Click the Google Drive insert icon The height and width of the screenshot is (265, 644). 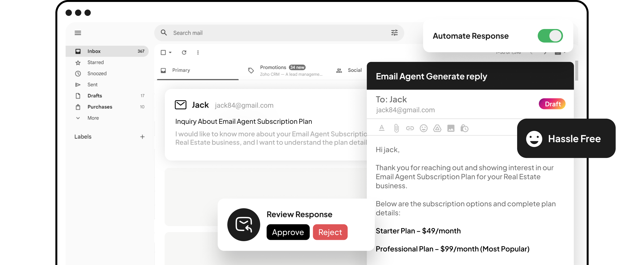tap(437, 128)
